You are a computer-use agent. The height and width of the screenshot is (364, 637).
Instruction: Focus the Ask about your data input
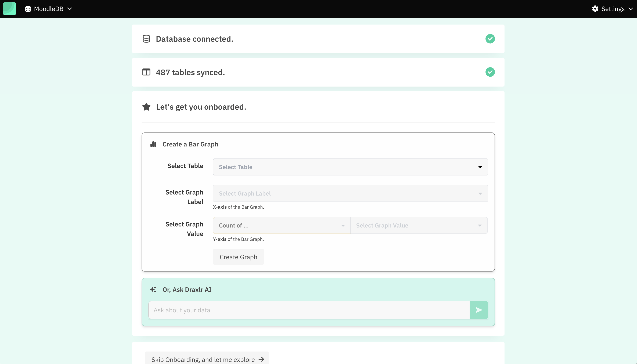pyautogui.click(x=309, y=310)
